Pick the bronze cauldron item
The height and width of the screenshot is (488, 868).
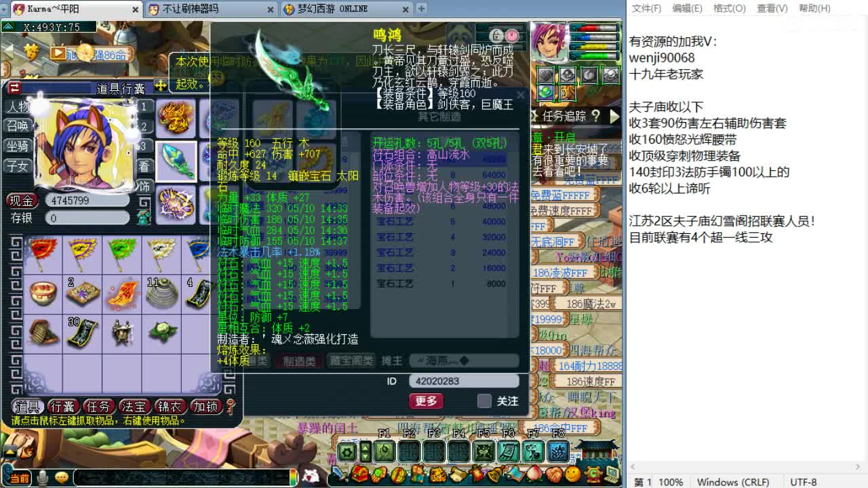pos(122,332)
